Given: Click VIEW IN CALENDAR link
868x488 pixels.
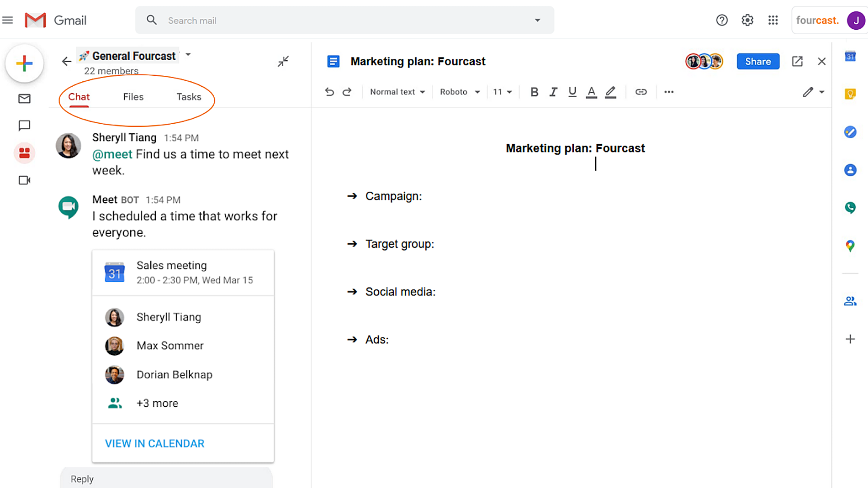Looking at the screenshot, I should tap(154, 443).
